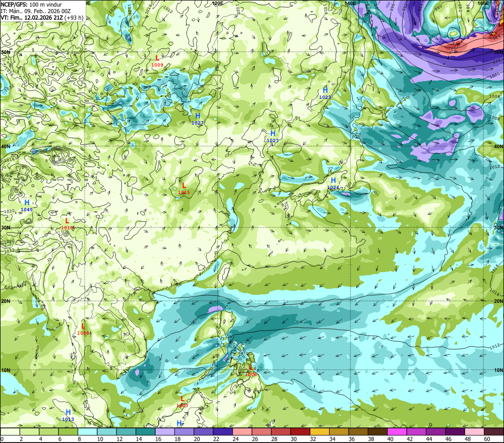Viewport: 504px width, 443px height.
Task: Click the light cyan 8–10 legend swatch
Action: click(88, 431)
